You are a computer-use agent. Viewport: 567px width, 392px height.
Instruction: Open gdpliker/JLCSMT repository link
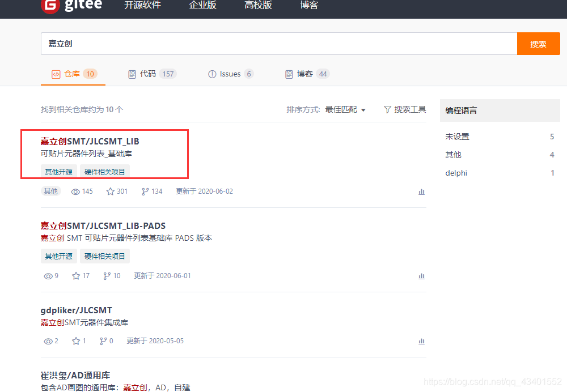pos(77,310)
